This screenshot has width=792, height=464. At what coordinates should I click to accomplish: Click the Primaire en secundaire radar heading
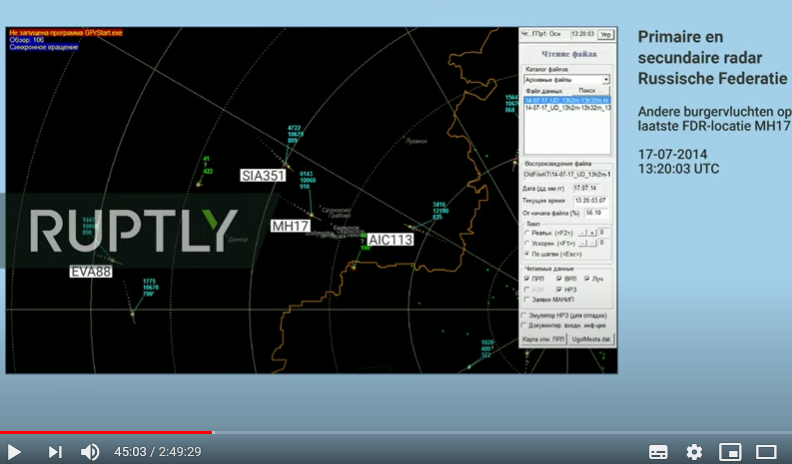pos(712,58)
